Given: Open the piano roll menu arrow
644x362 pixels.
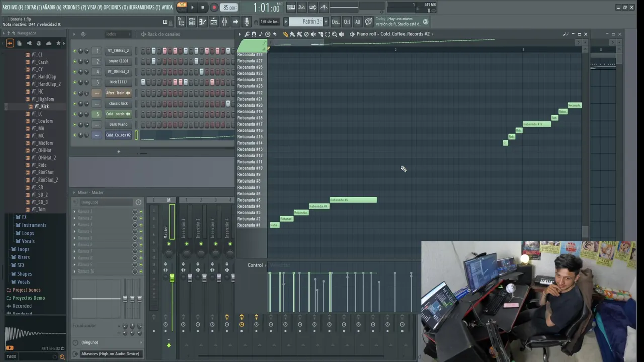Looking at the screenshot, I should (240, 34).
